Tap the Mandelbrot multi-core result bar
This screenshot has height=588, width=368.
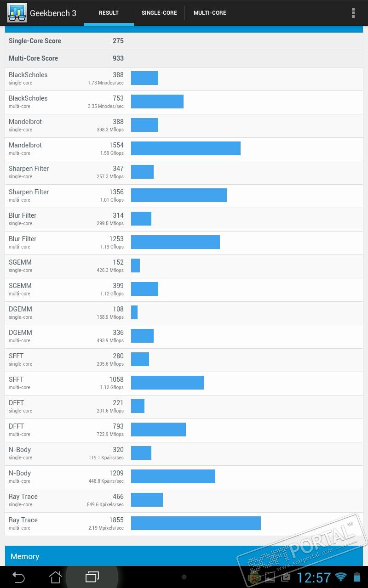[185, 148]
